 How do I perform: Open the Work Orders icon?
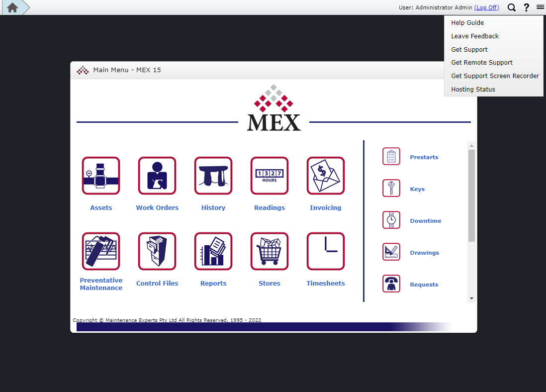tap(157, 176)
